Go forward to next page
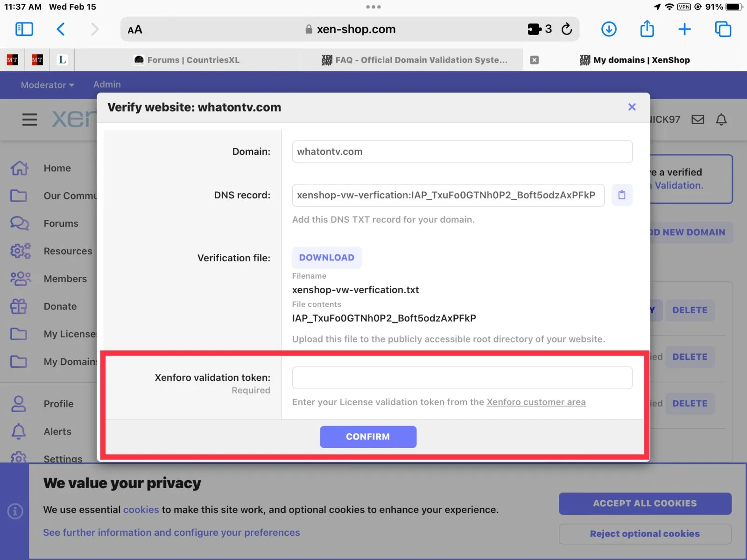The image size is (747, 560). (x=95, y=29)
